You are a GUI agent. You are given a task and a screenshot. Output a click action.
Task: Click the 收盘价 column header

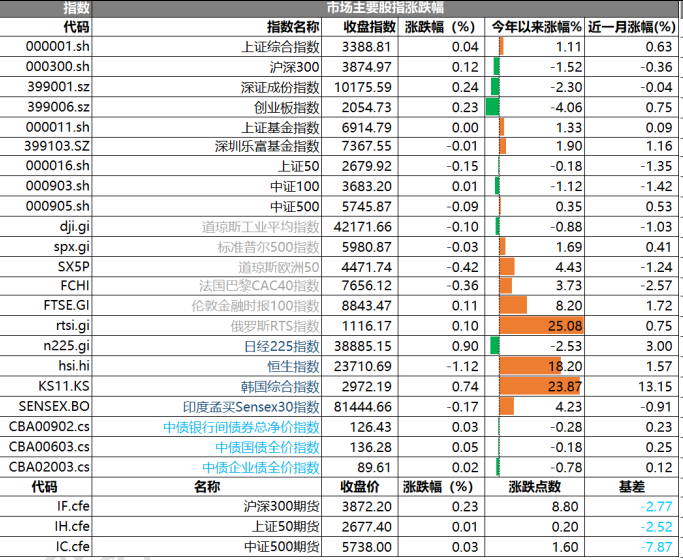pyautogui.click(x=360, y=487)
